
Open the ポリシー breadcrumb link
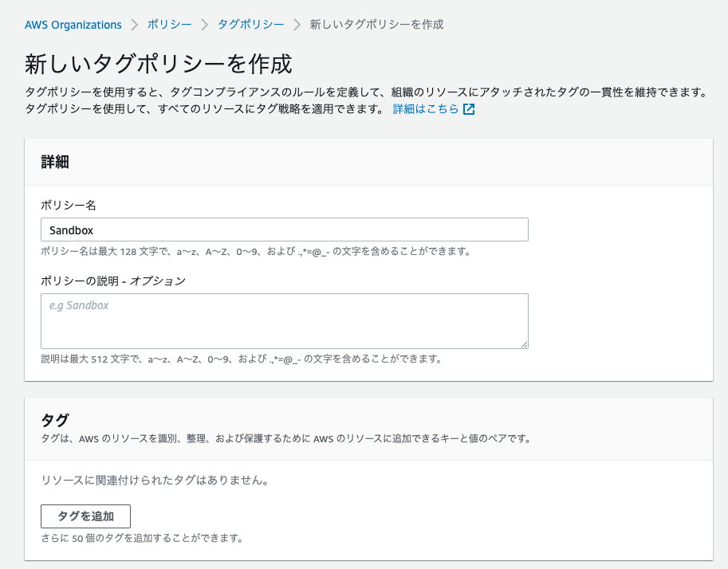click(x=170, y=25)
